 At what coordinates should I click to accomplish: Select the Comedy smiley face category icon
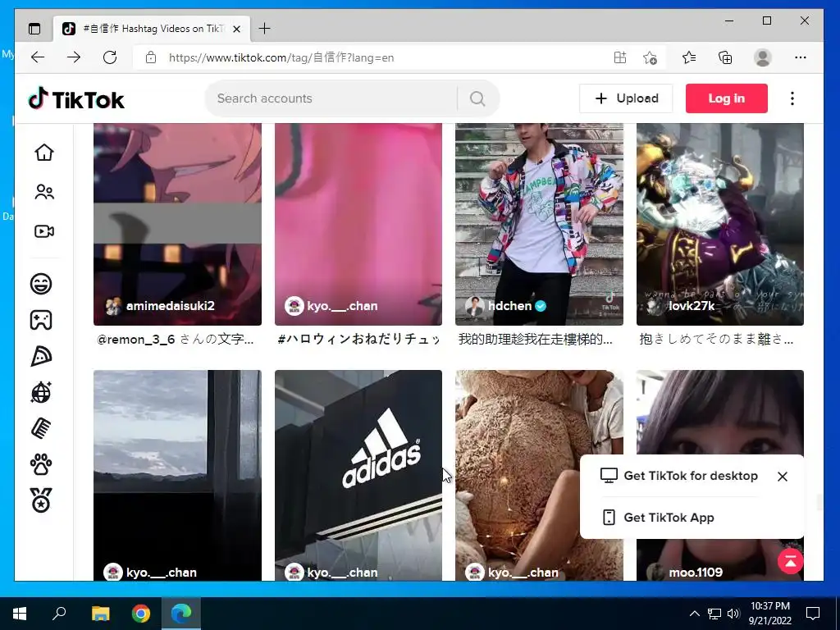pyautogui.click(x=41, y=283)
